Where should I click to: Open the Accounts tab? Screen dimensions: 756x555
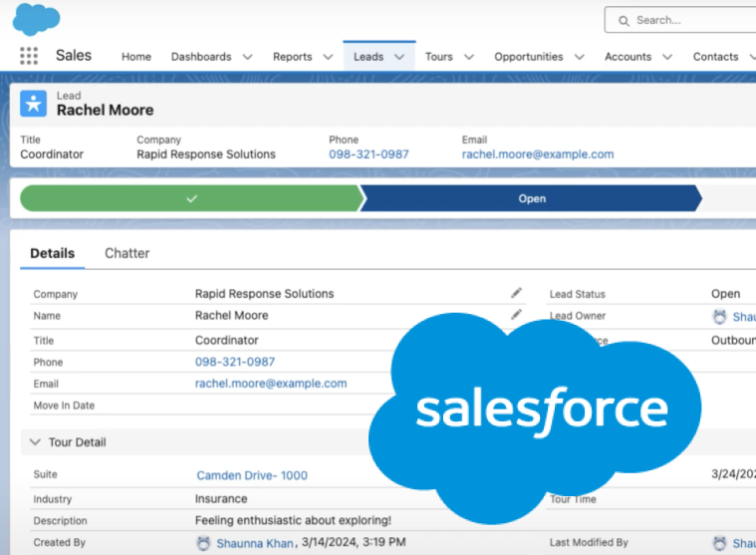point(628,57)
